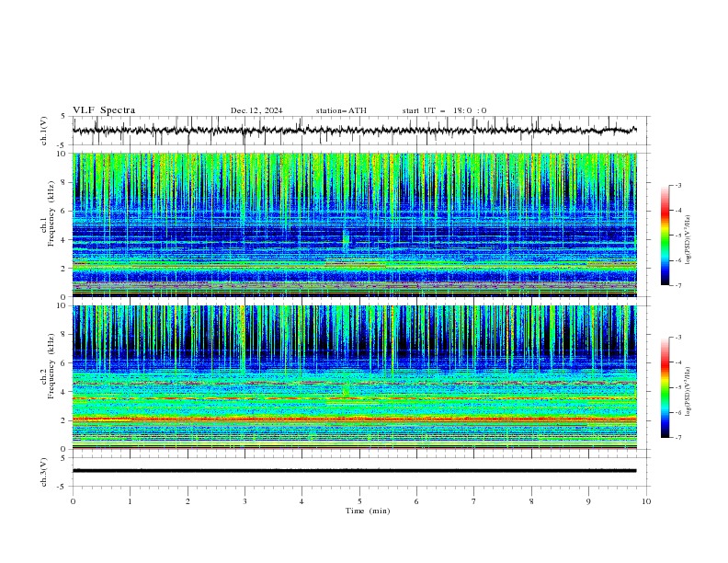728x563 pixels.
Task: Click the "6" kHz tick on ch.2 frequency axis
Action: click(x=65, y=363)
